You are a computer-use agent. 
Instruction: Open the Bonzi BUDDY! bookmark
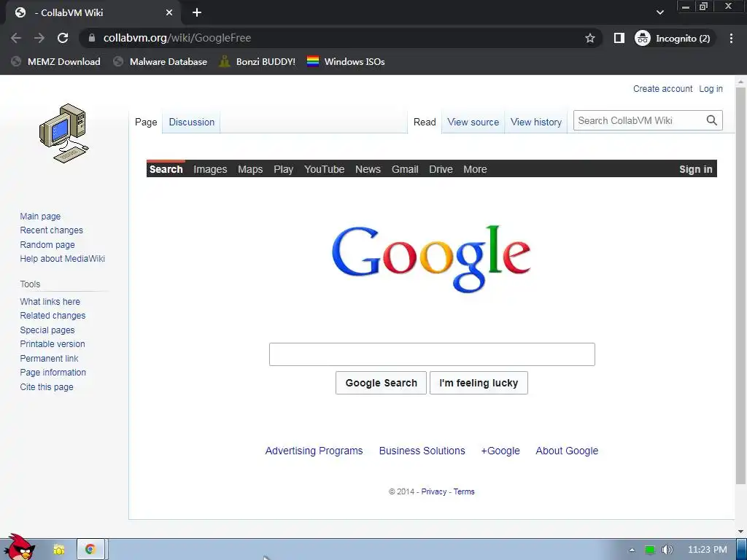[x=258, y=61]
